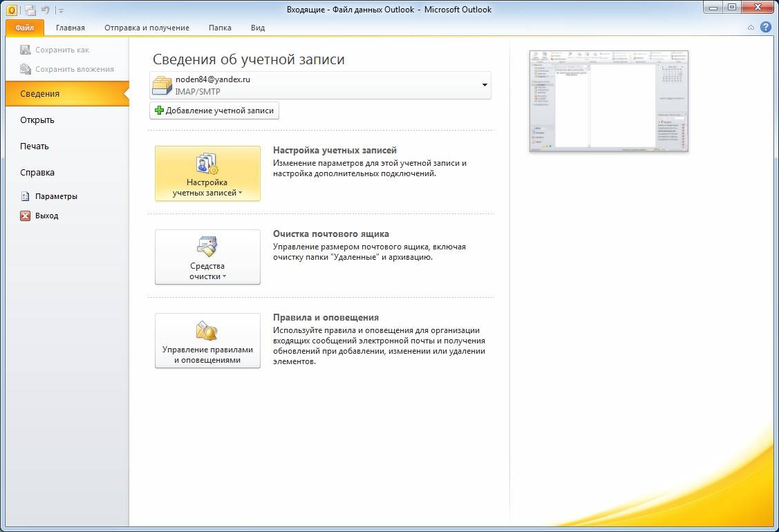Click Добавление учетной записи button
Screen dimensions: 779x532
click(x=214, y=111)
